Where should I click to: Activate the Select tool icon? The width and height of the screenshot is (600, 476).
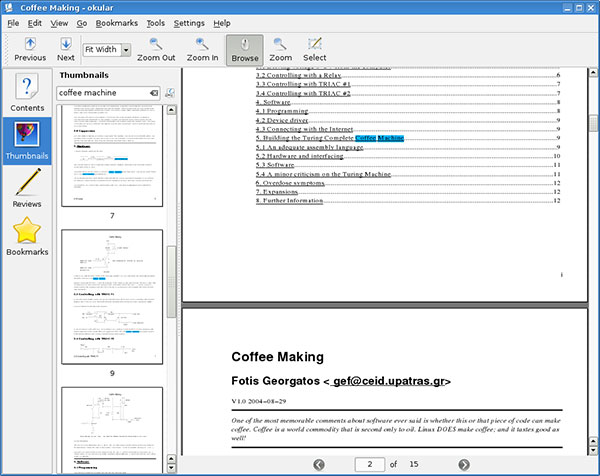(315, 44)
